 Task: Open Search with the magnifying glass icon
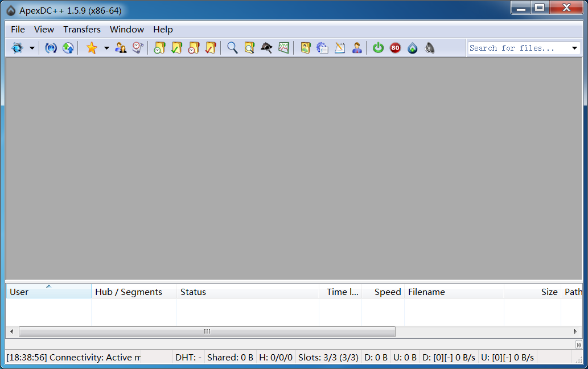tap(232, 48)
